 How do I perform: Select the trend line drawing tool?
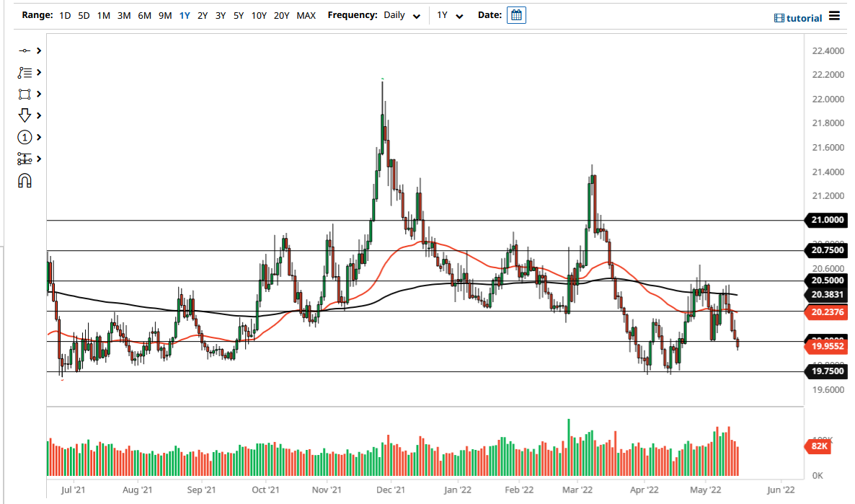(24, 50)
